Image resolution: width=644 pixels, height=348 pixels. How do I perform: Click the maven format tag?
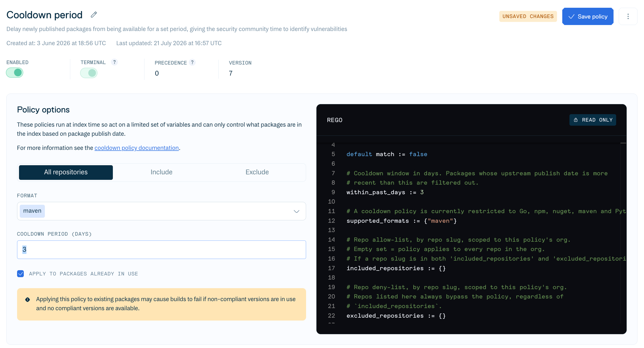32,211
